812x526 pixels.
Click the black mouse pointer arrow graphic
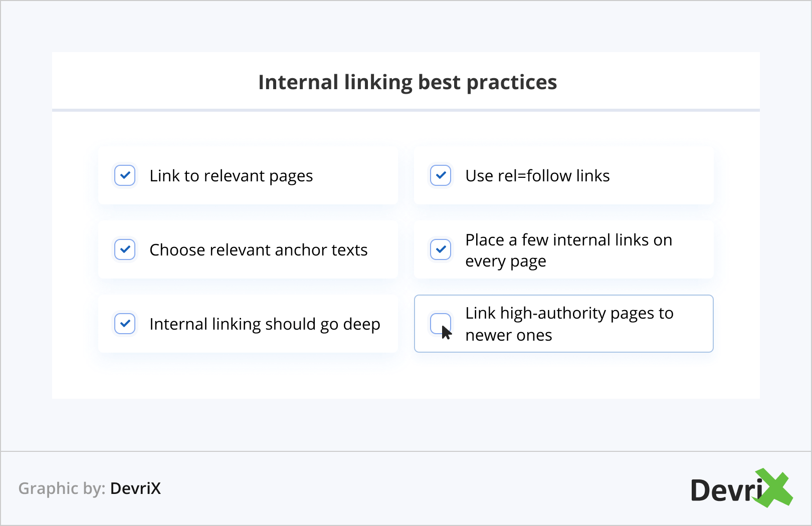pyautogui.click(x=446, y=332)
